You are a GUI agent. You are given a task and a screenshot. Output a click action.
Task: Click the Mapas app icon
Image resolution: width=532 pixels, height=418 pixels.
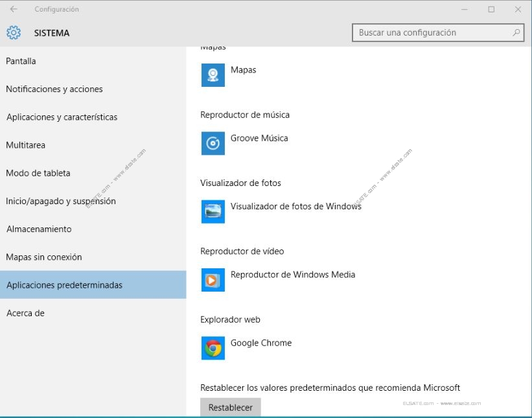tap(213, 75)
